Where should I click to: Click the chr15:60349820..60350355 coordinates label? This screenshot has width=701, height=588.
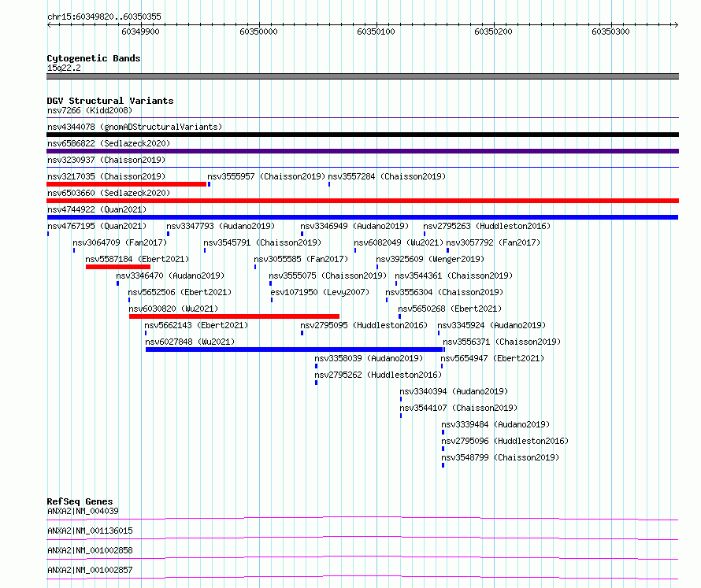click(x=104, y=17)
